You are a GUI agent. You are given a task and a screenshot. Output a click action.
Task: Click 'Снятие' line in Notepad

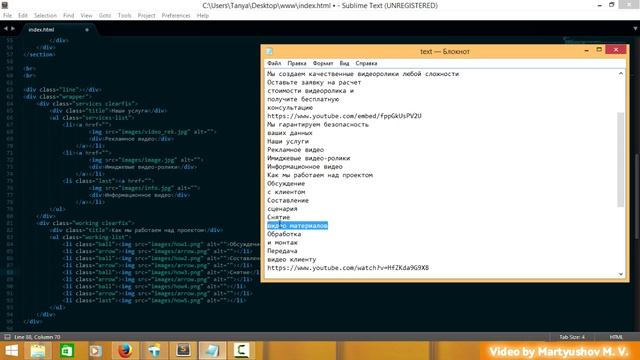(279, 217)
